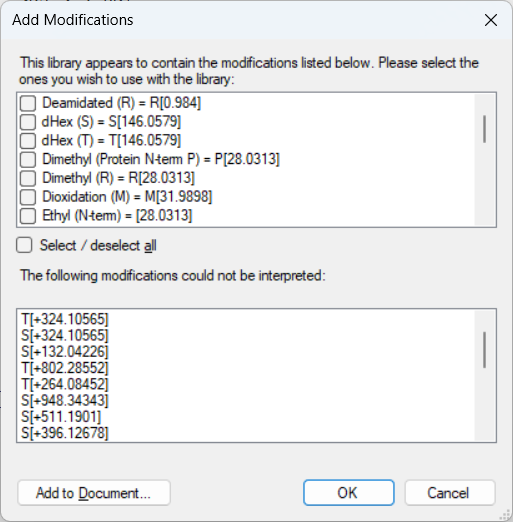This screenshot has height=522, width=513.
Task: Toggle the Select / deselect all checkbox
Action: click(x=24, y=245)
